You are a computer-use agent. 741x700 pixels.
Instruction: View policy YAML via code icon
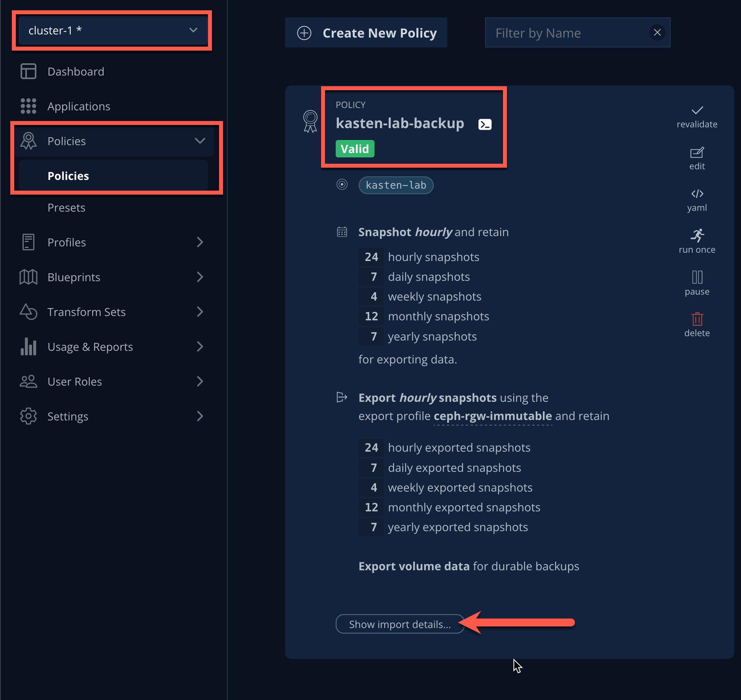click(697, 194)
